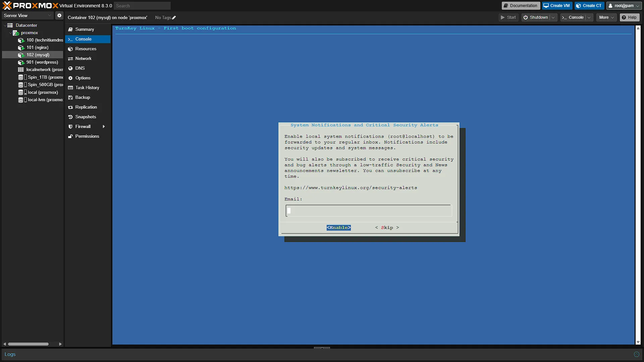
Task: Click the tree panel horizontal scrollbar
Action: [29, 344]
